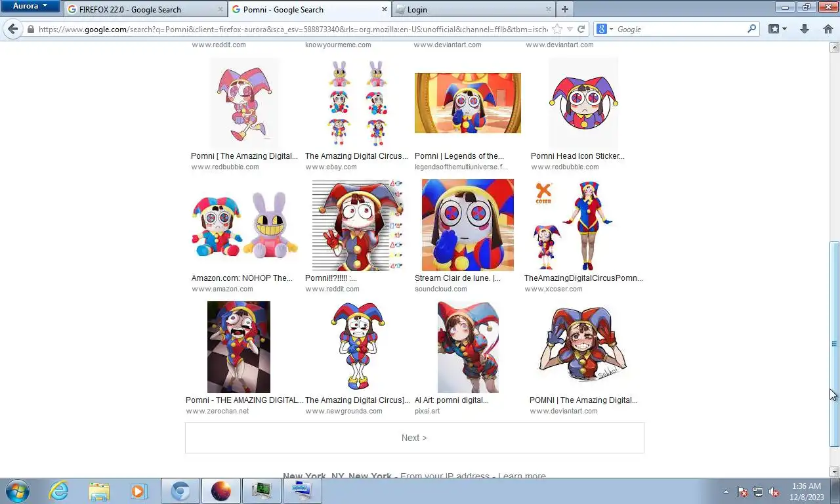This screenshot has width=840, height=504.
Task: Open 'The Amazing Digital Circus...' ebay result title
Action: [x=356, y=156]
